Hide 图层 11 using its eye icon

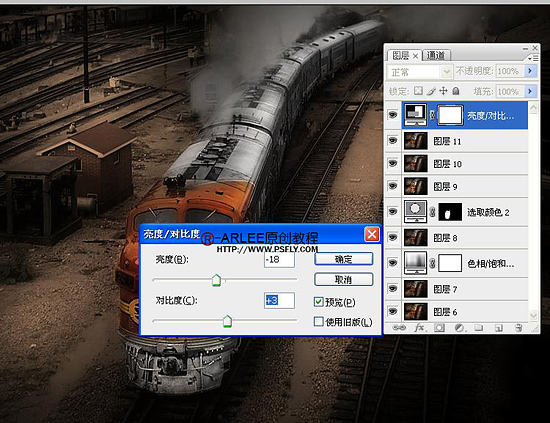point(393,141)
